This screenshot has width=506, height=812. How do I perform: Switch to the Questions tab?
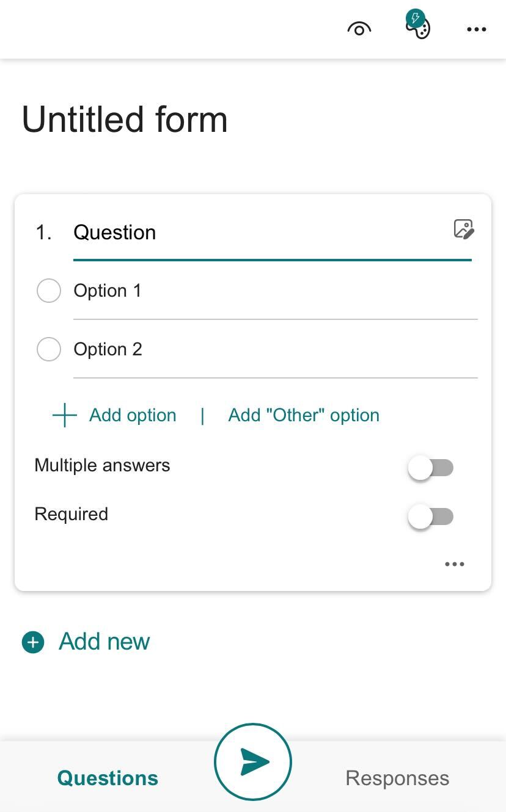pos(108,778)
